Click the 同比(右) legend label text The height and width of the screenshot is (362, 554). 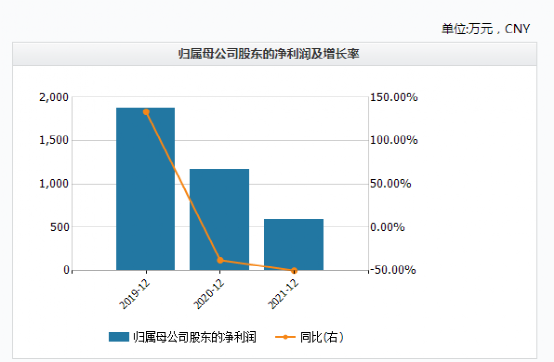[322, 337]
